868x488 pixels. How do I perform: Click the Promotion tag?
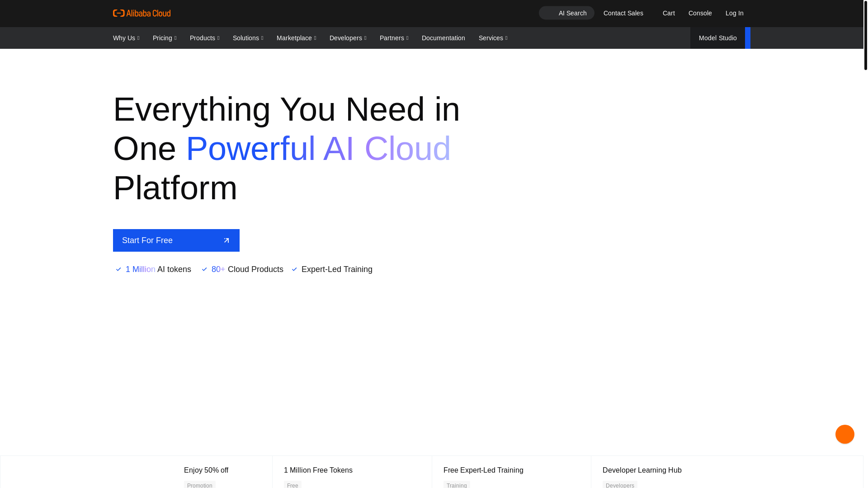tap(199, 485)
